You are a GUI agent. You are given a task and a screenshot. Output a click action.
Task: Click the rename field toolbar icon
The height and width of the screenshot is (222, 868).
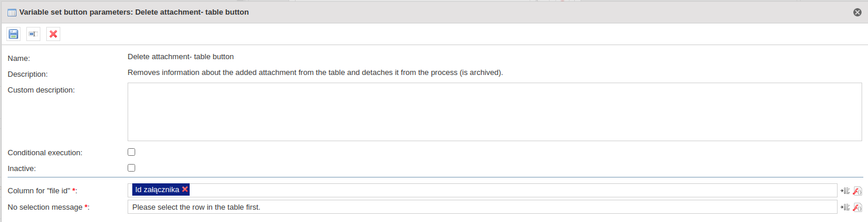33,34
